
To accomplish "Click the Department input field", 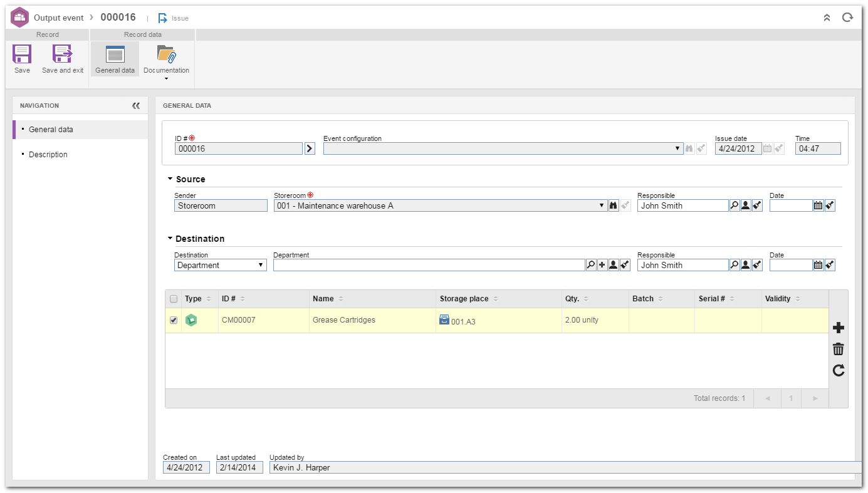I will pyautogui.click(x=429, y=265).
